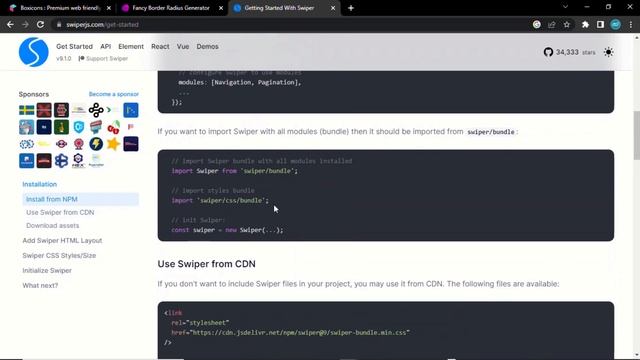Bookmark this page with the star icon
This screenshot has width=640, height=360.
[567, 24]
